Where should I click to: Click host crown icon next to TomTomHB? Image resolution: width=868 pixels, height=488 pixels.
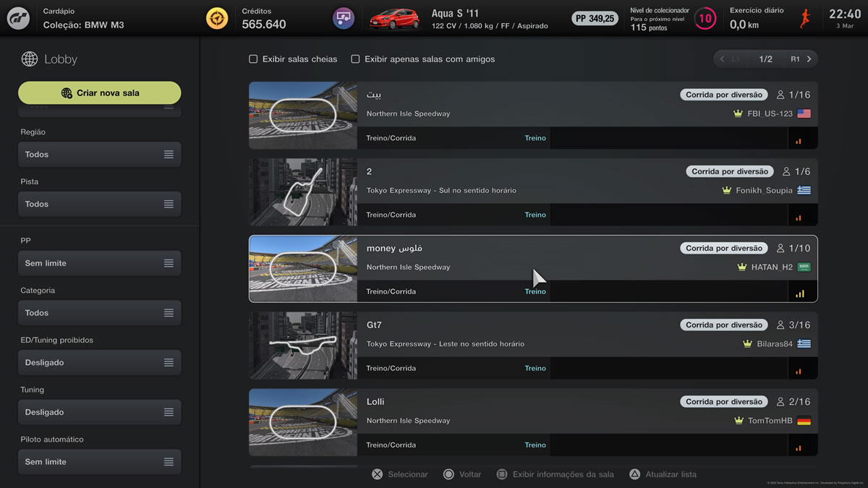[x=739, y=420]
